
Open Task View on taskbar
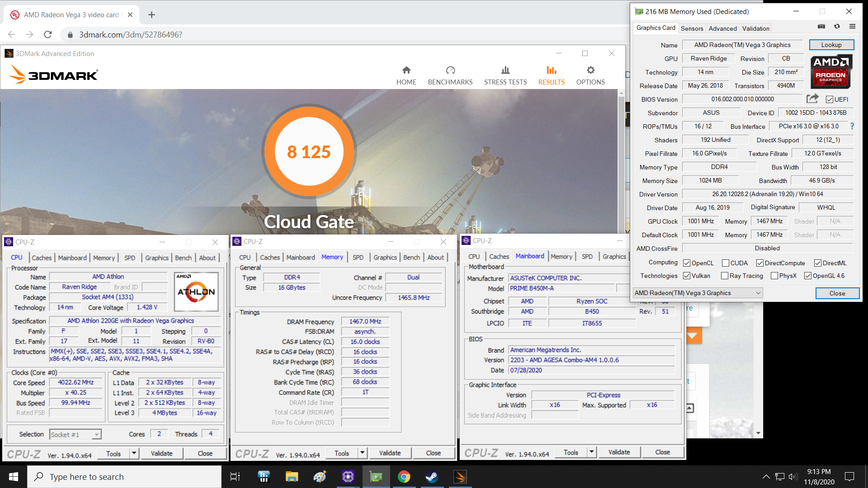click(235, 477)
